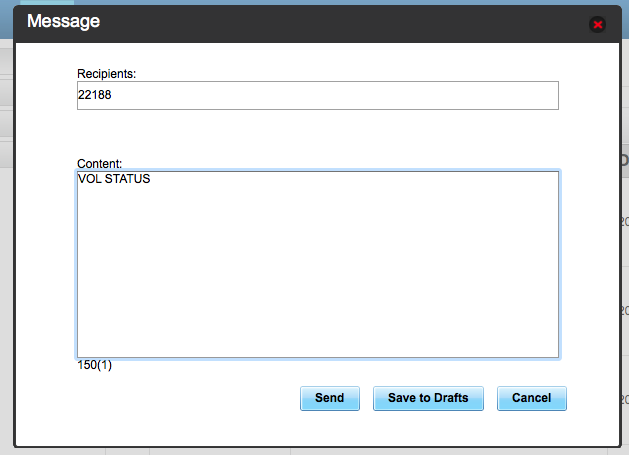Save the message to Drafts
629x455 pixels.
(428, 398)
